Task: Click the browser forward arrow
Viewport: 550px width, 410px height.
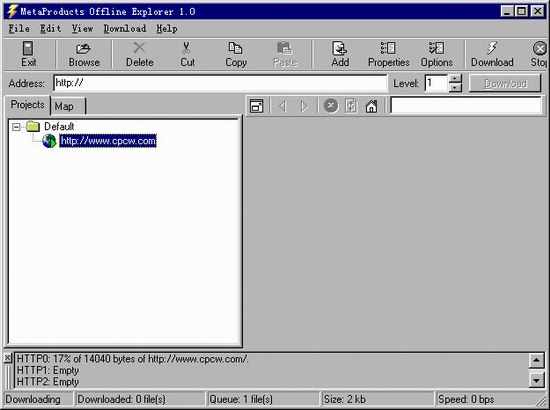Action: pos(304,106)
